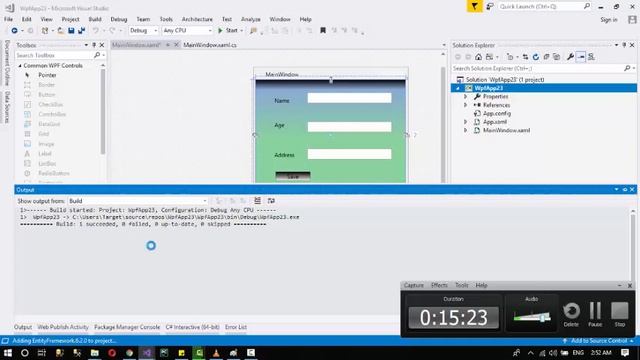Open Capture menu in recorder widget
The image size is (640, 360).
413,285
